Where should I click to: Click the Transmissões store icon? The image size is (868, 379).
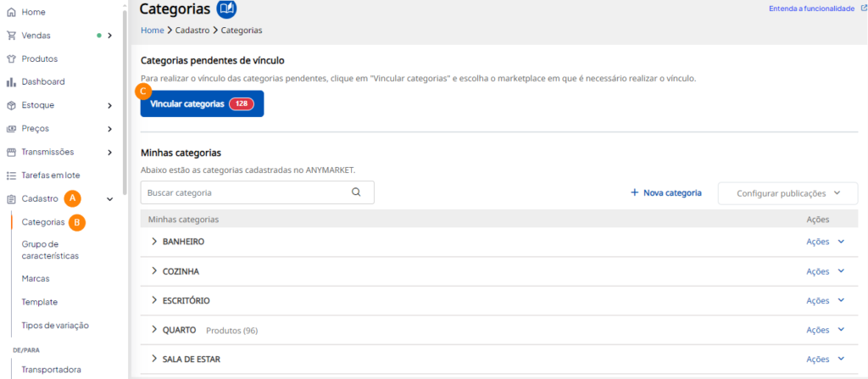(x=10, y=152)
